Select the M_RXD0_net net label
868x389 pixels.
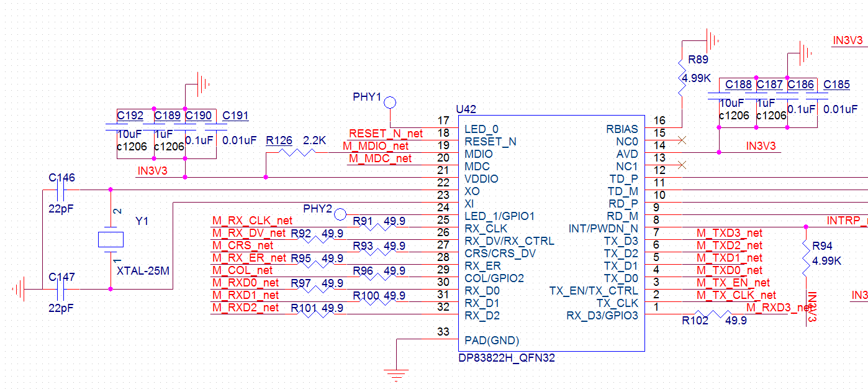[x=246, y=283]
